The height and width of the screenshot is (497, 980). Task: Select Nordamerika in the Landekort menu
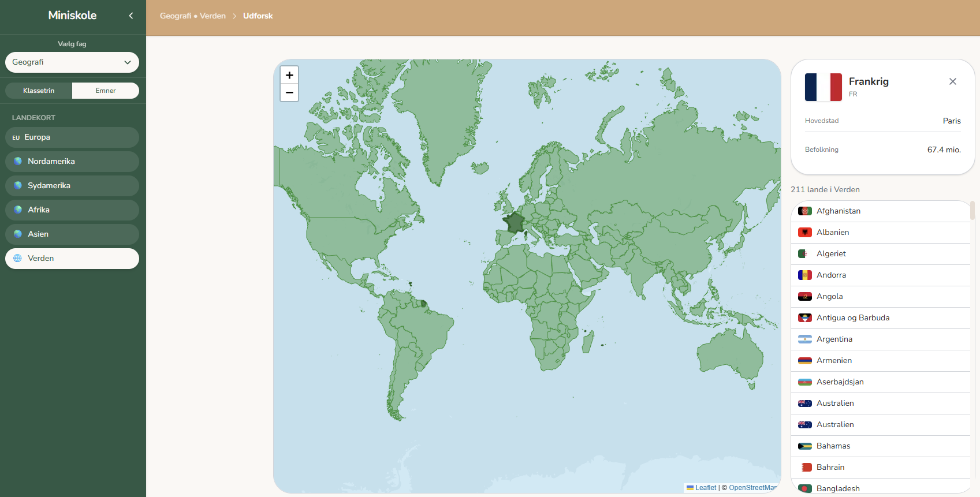(x=72, y=162)
